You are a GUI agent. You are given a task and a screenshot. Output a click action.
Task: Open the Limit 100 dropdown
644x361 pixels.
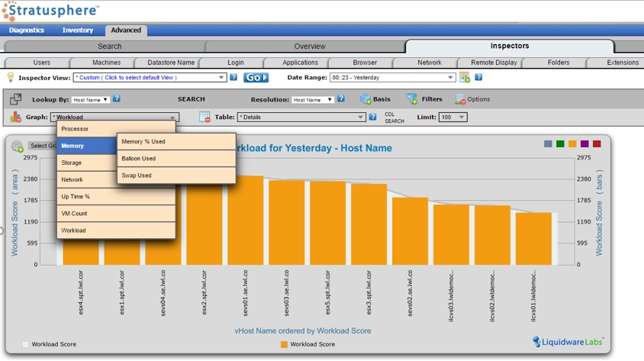point(453,117)
